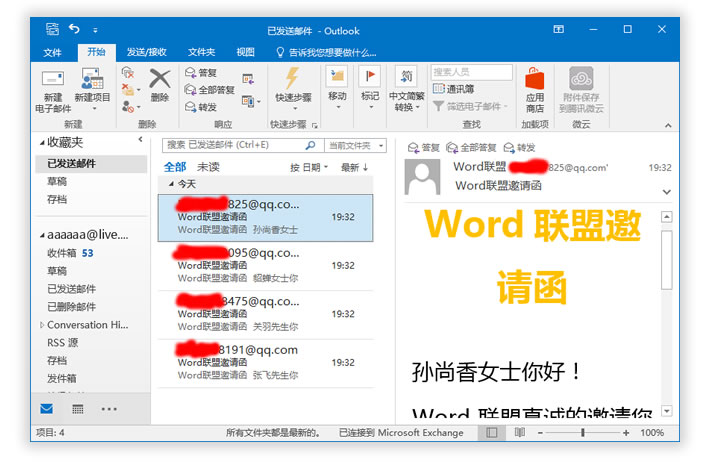
Task: Open Deleted Items (已删除邮件) folder
Action: click(x=72, y=307)
